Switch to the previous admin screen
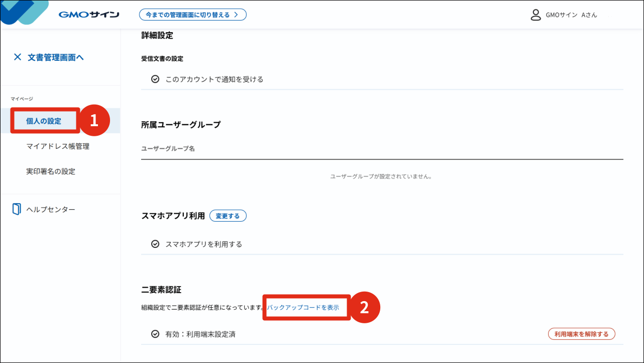644x363 pixels. point(192,15)
